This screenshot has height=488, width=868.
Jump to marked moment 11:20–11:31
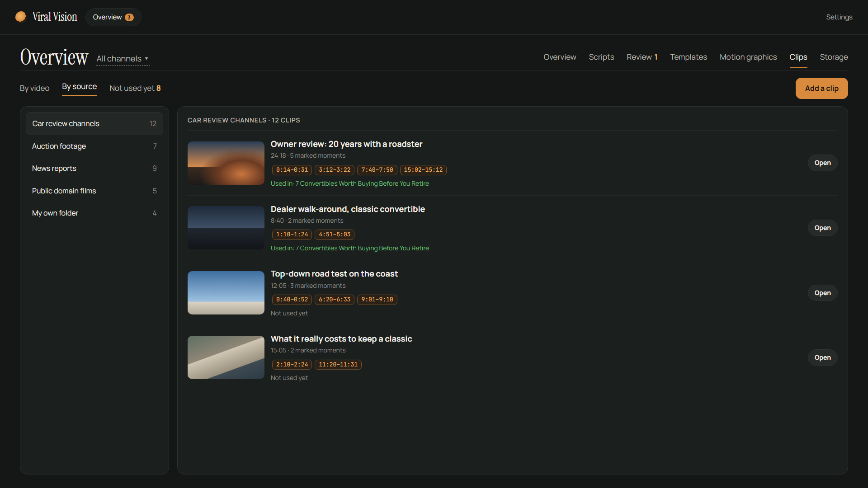tap(338, 365)
